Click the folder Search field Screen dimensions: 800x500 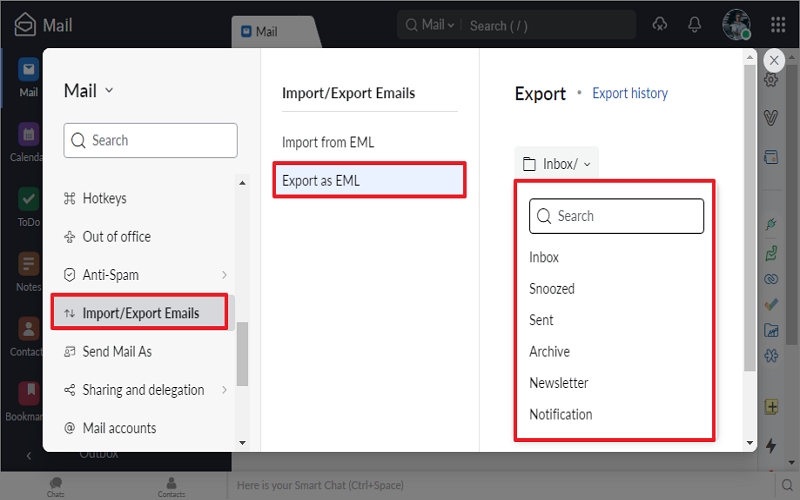click(616, 216)
